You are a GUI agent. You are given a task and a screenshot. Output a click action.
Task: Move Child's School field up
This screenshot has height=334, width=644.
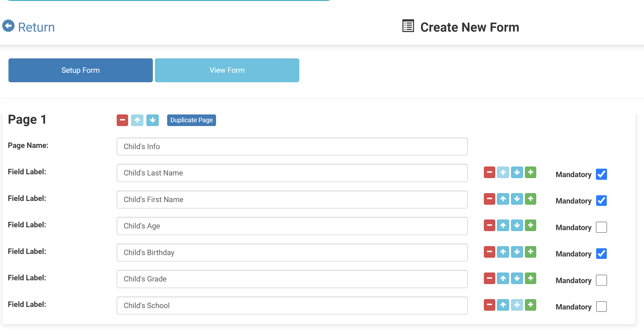point(503,305)
